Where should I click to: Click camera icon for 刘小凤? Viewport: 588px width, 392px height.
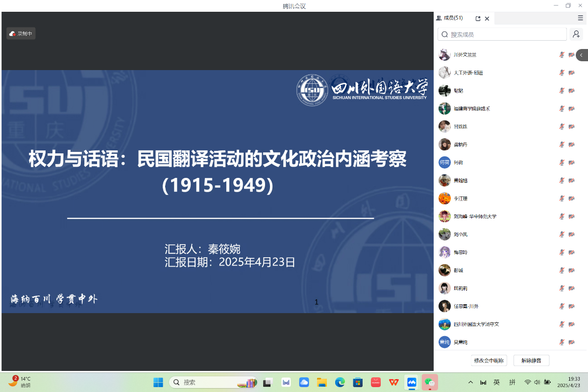[x=571, y=235]
